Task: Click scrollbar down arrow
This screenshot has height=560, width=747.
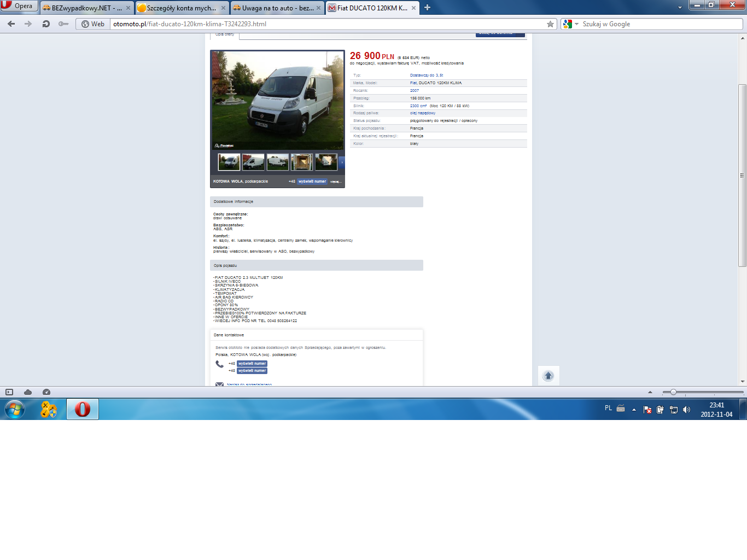Action: click(x=742, y=381)
